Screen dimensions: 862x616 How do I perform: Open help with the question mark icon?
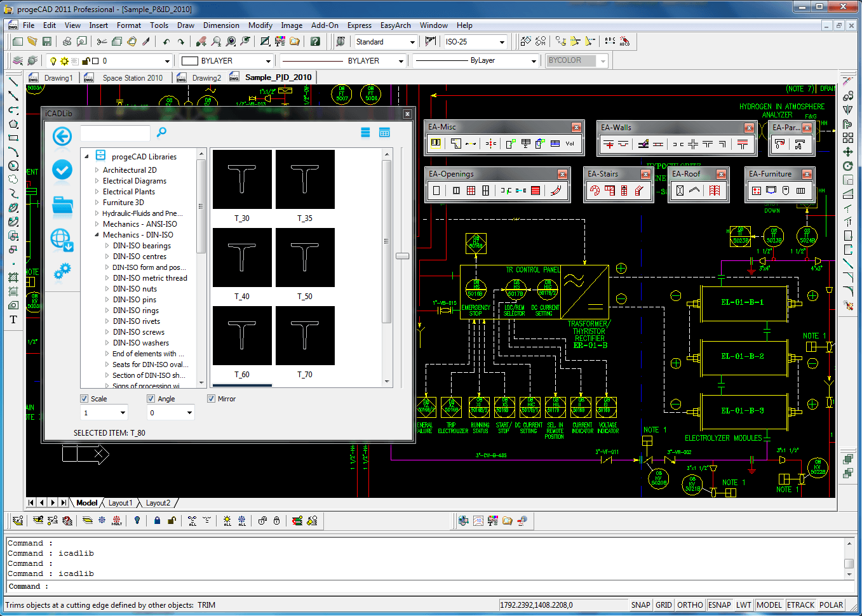pyautogui.click(x=315, y=41)
